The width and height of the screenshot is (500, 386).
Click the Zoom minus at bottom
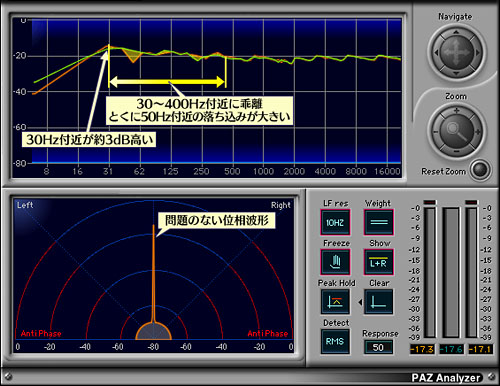click(x=456, y=152)
